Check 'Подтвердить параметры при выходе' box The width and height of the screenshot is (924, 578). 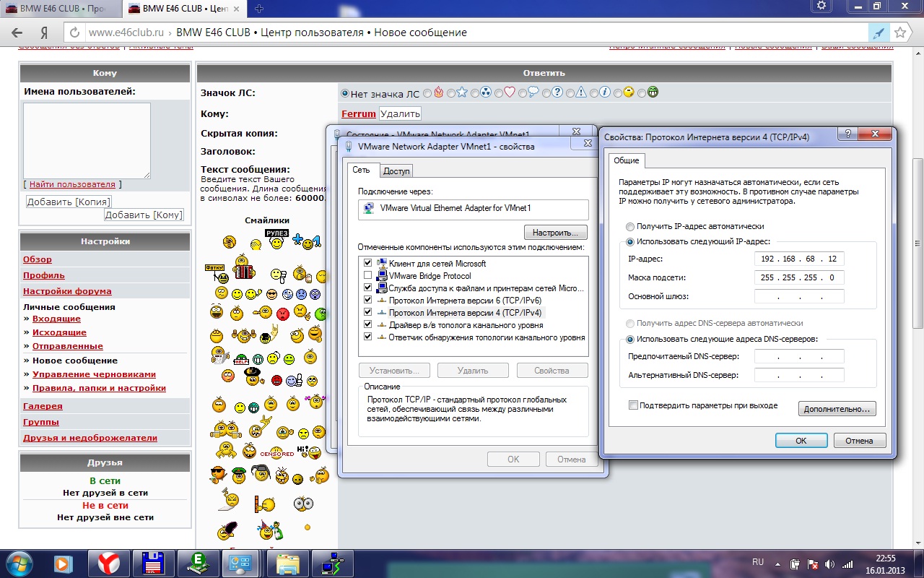click(x=633, y=406)
